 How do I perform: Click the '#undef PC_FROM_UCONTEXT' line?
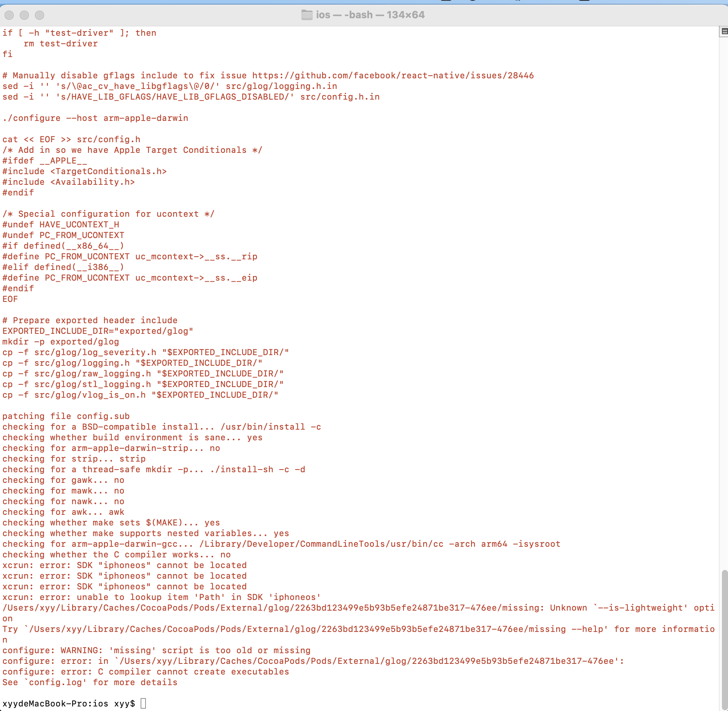point(63,235)
